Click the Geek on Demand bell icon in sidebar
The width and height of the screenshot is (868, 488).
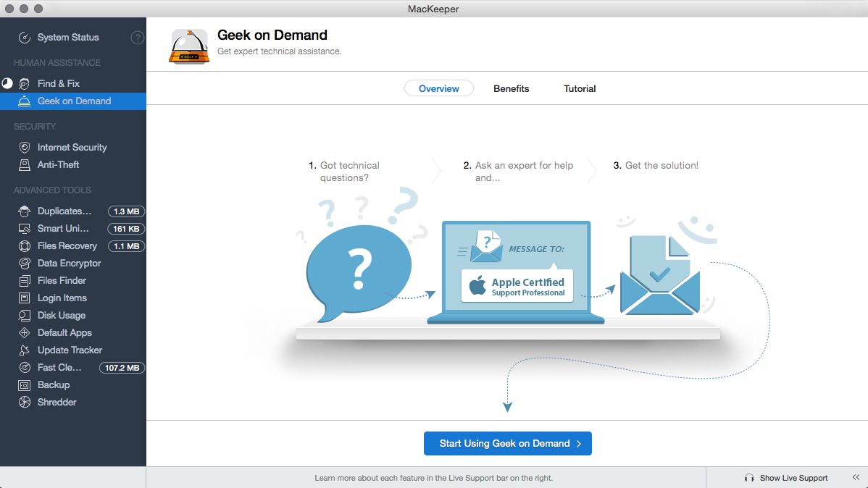click(25, 101)
